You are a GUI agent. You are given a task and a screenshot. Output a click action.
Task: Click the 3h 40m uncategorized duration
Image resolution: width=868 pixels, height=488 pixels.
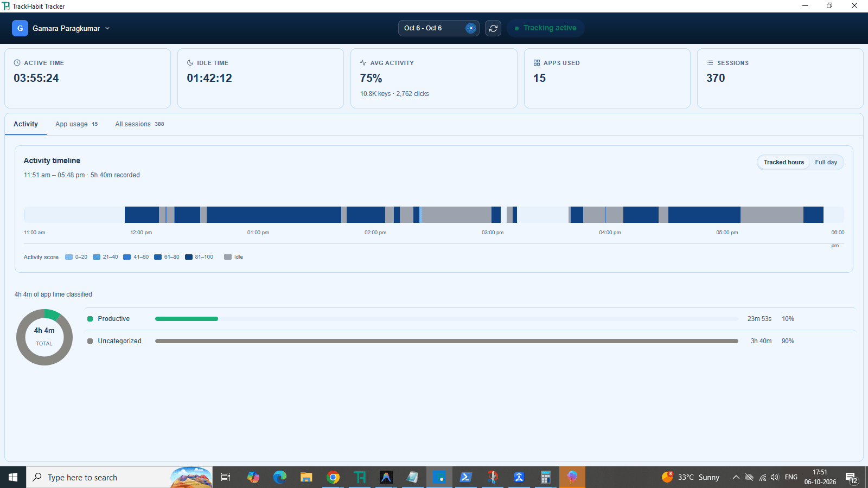pos(761,341)
